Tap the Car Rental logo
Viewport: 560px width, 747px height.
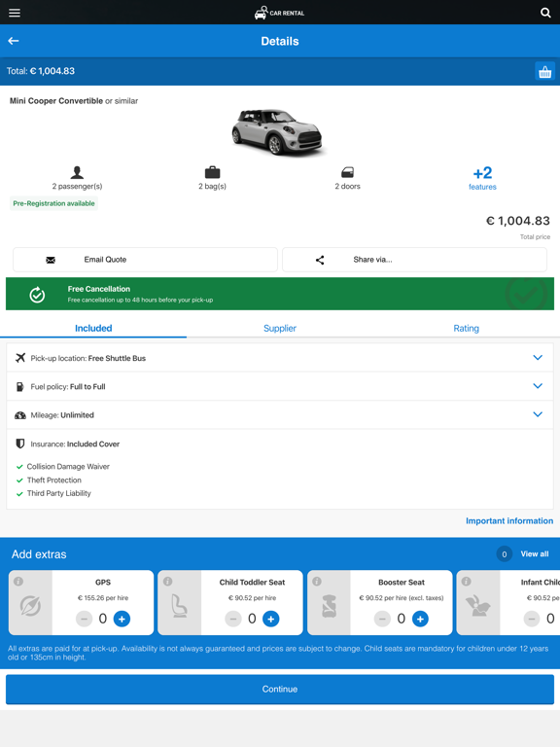[280, 13]
